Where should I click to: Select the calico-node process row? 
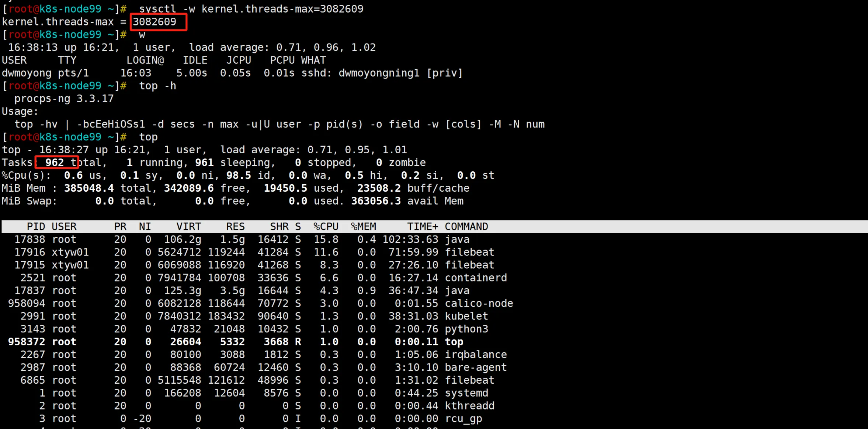click(479, 303)
